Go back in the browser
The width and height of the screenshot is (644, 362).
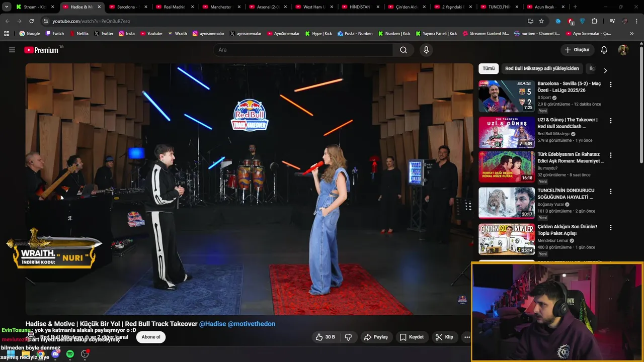pos(7,21)
